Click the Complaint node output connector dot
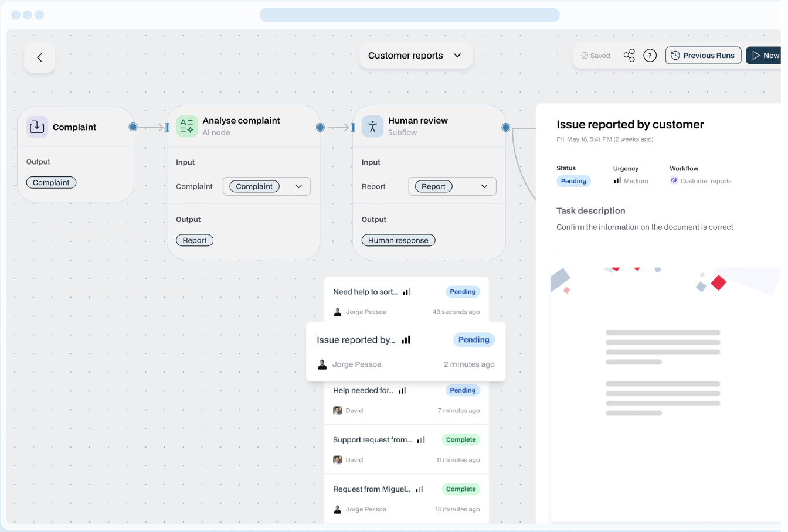Screen dimensions: 788x532 tap(133, 127)
